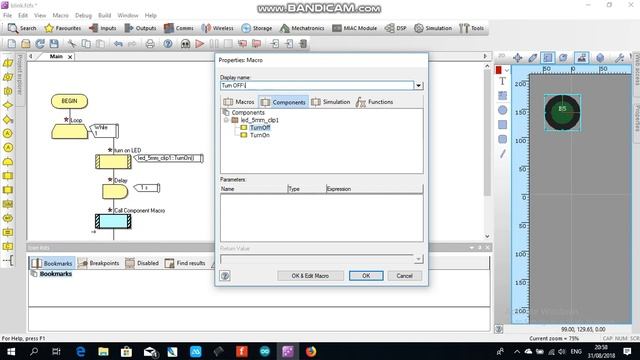Viewport: 640px width, 360px height.
Task: Click the Compile to chip icon
Action: pyautogui.click(x=303, y=44)
